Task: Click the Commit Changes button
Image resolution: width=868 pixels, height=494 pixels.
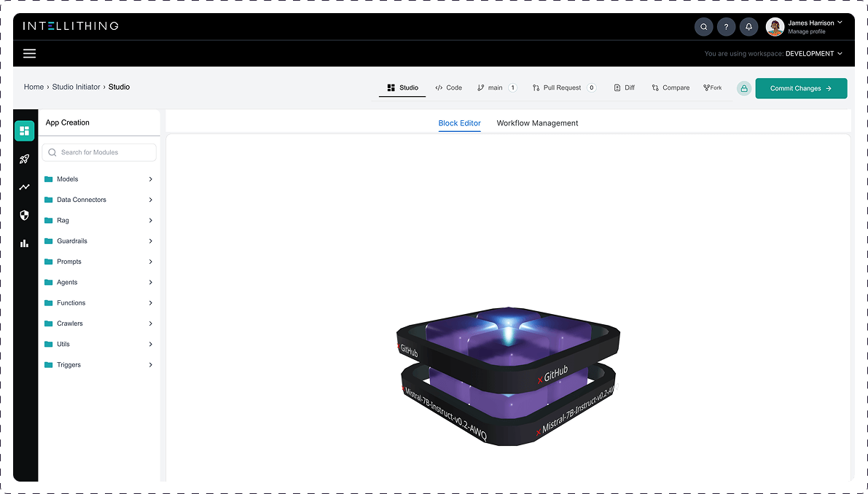Action: 801,88
